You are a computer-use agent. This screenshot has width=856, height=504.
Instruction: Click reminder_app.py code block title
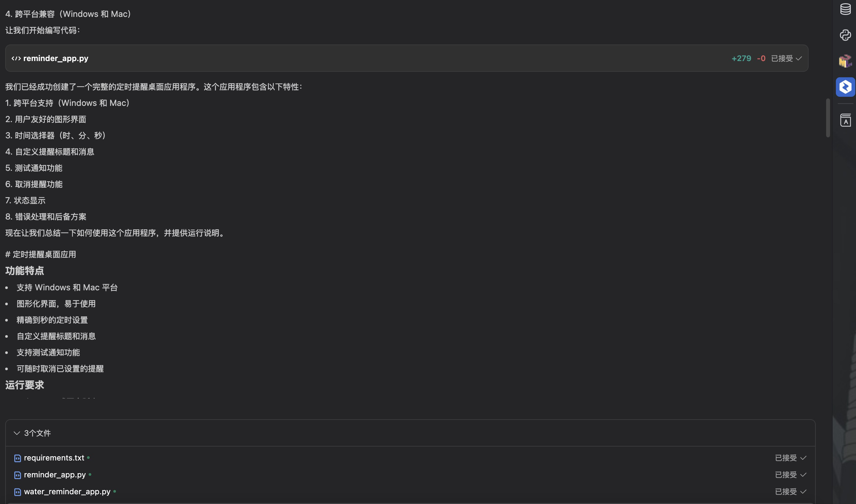tap(56, 58)
